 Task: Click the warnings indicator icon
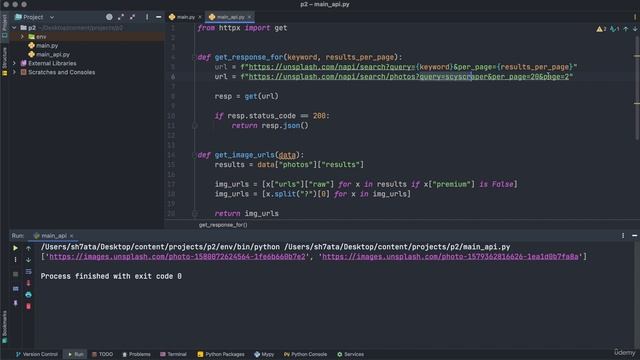[601, 29]
